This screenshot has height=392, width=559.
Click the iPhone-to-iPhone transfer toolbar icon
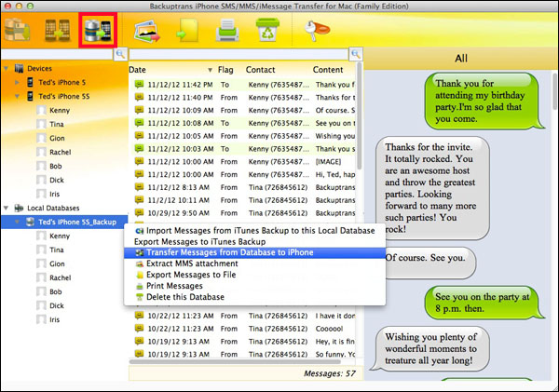click(58, 31)
